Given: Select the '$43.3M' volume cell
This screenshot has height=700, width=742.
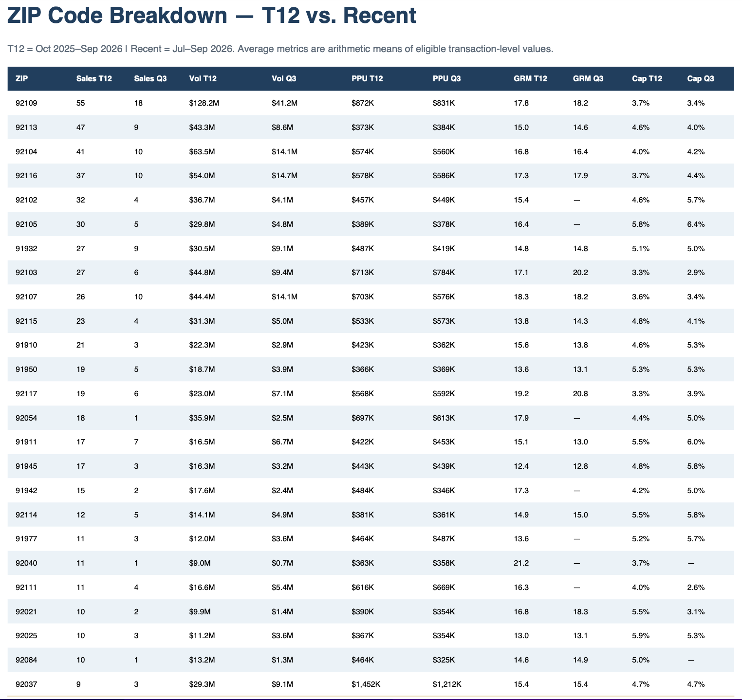Looking at the screenshot, I should pos(202,128).
